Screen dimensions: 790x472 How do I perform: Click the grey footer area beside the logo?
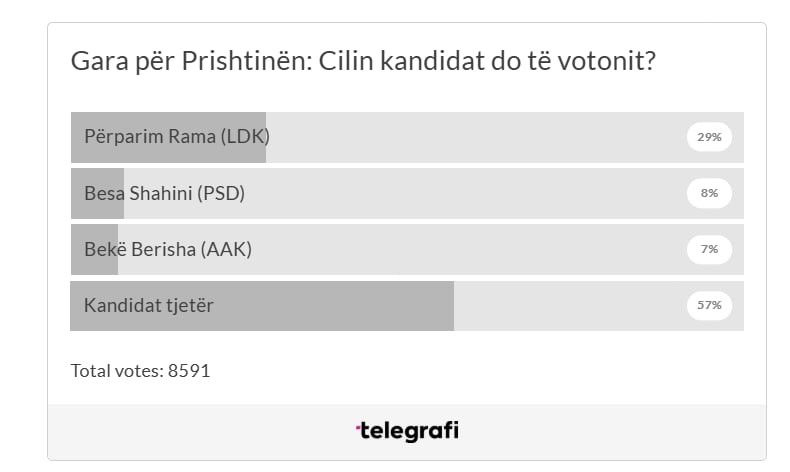tap(600, 431)
